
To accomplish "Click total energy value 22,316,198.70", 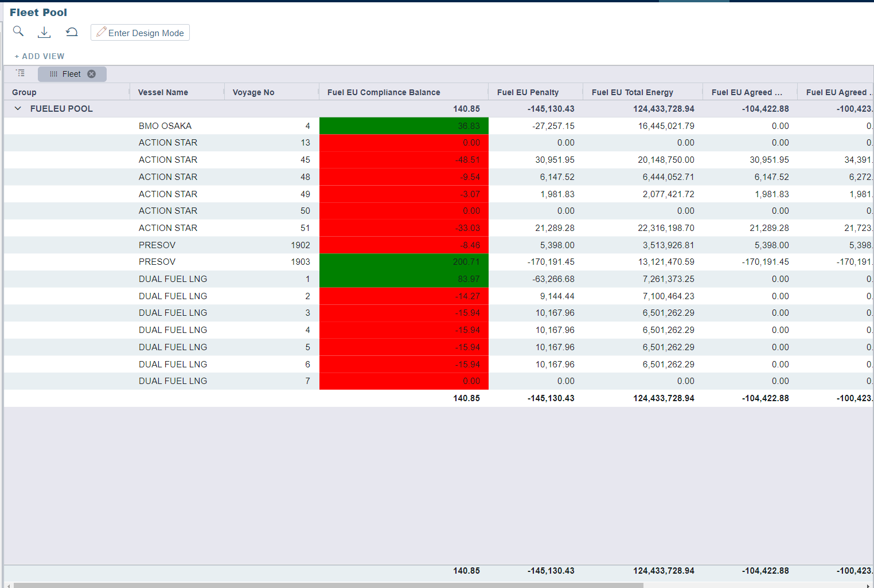I will pos(666,228).
